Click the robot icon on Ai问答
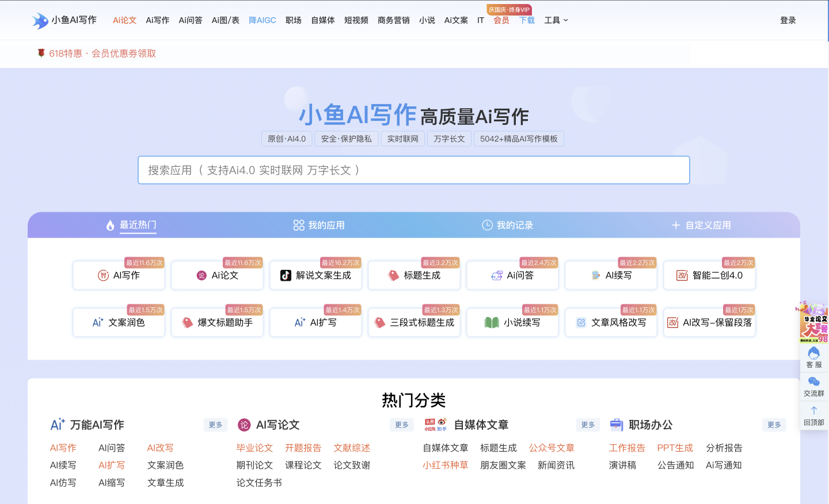Screen dimensions: 829x504 [x=497, y=276]
